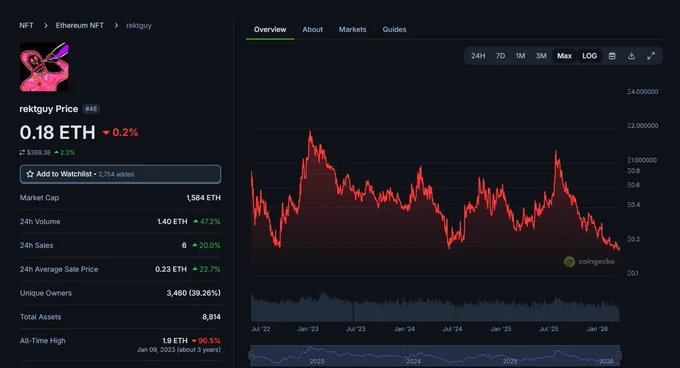680x368 pixels.
Task: Click the rektguy breadcrumb item
Action: [x=139, y=26]
